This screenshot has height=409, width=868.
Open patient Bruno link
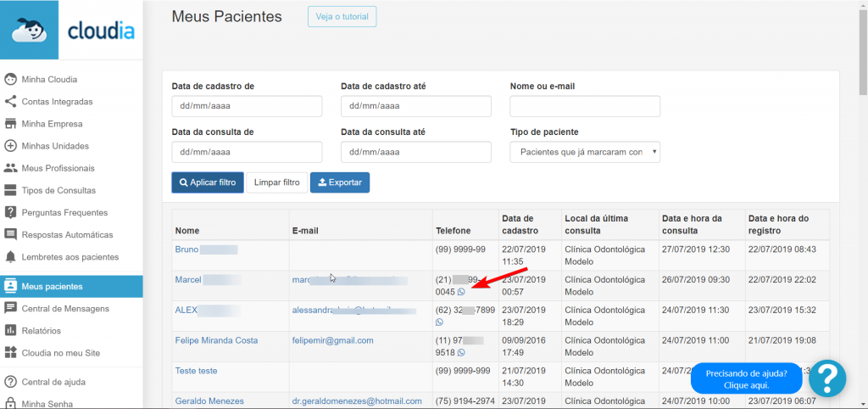[x=186, y=249]
